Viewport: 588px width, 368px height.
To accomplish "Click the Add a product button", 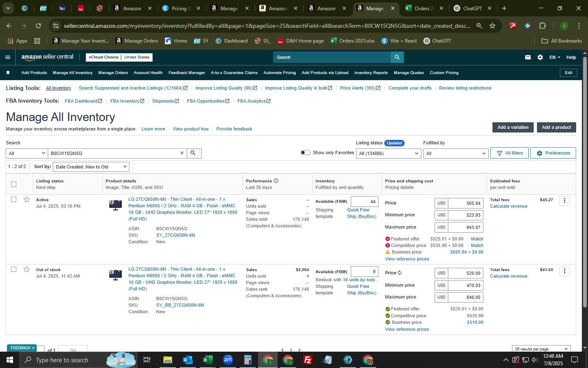I will click(x=556, y=127).
